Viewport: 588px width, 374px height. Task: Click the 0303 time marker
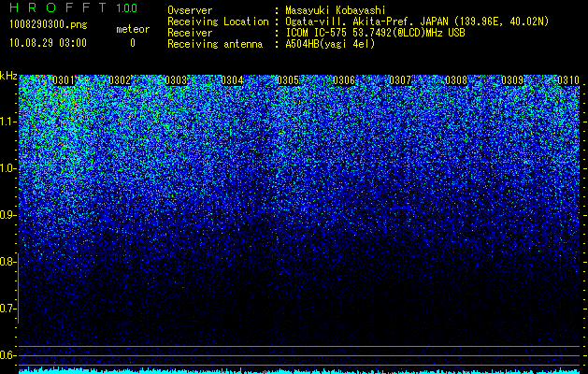click(x=176, y=80)
